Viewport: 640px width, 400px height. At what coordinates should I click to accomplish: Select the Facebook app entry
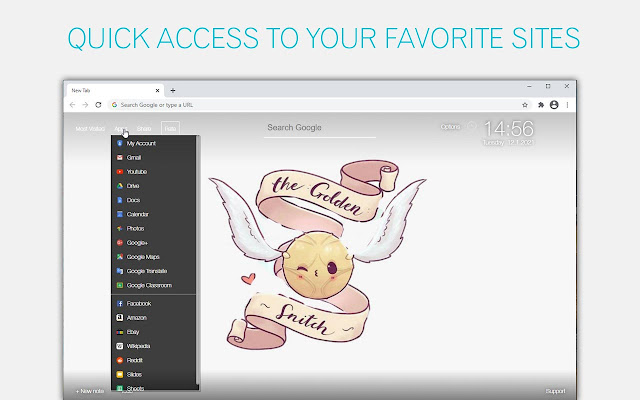[x=153, y=304]
